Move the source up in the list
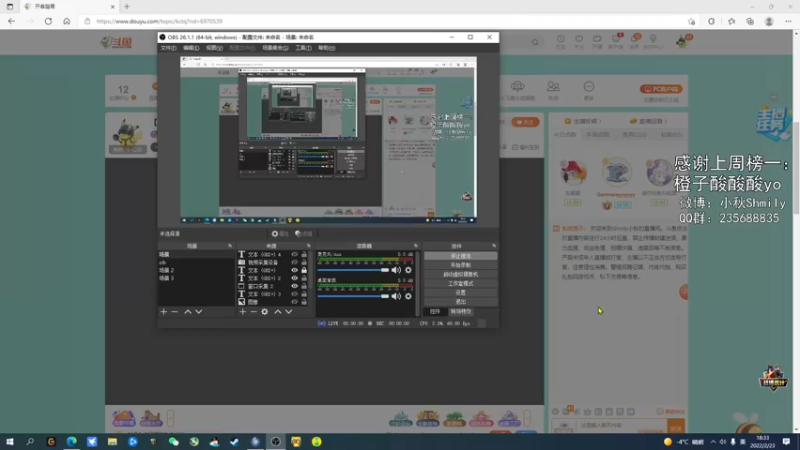 point(278,311)
